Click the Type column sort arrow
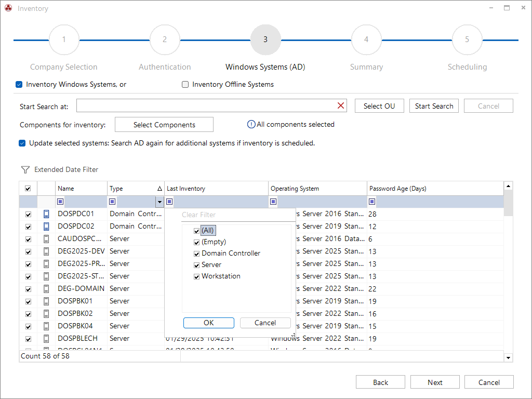The height and width of the screenshot is (399, 532). pyautogui.click(x=160, y=188)
